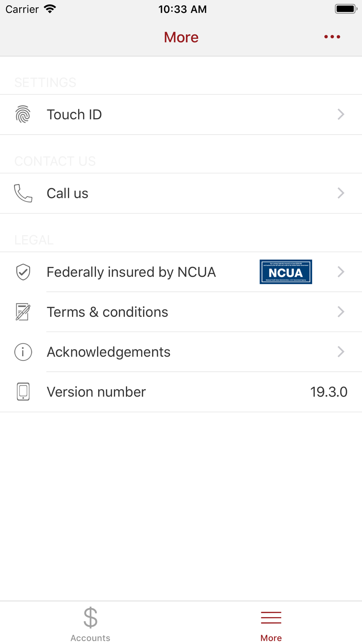Select the More tab in bottom bar
The height and width of the screenshot is (644, 362).
tap(271, 624)
